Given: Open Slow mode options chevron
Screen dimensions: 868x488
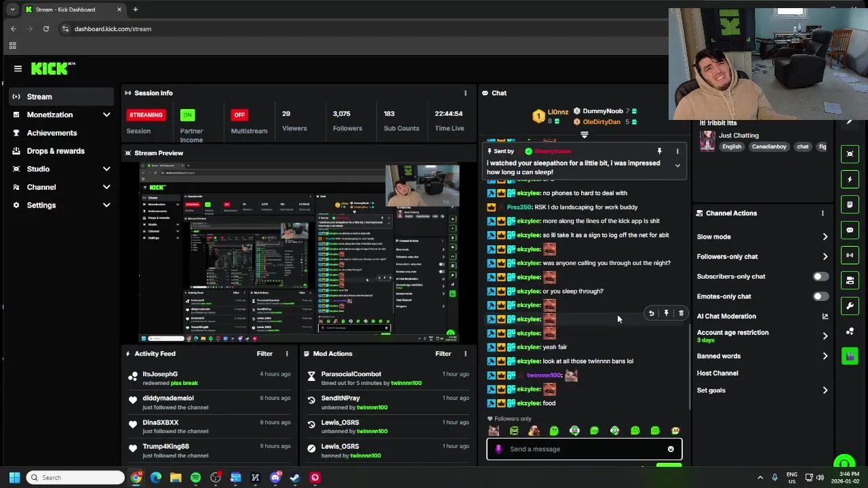Looking at the screenshot, I should (825, 237).
